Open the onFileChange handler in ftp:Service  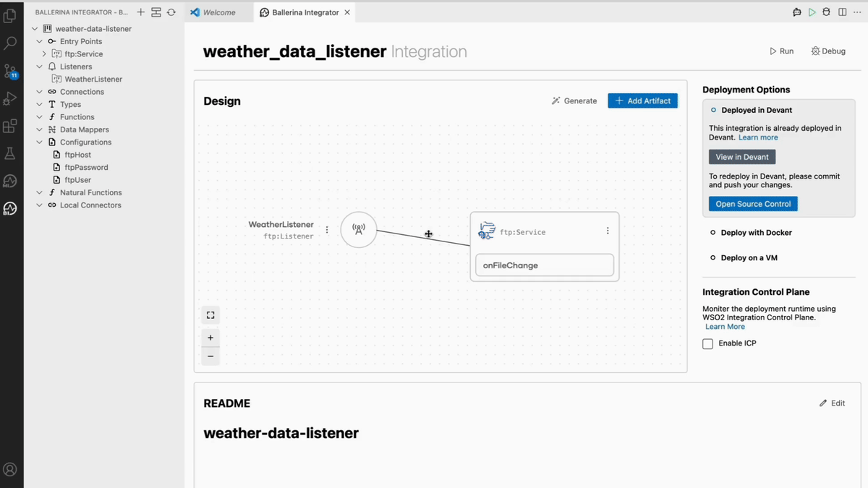click(545, 265)
